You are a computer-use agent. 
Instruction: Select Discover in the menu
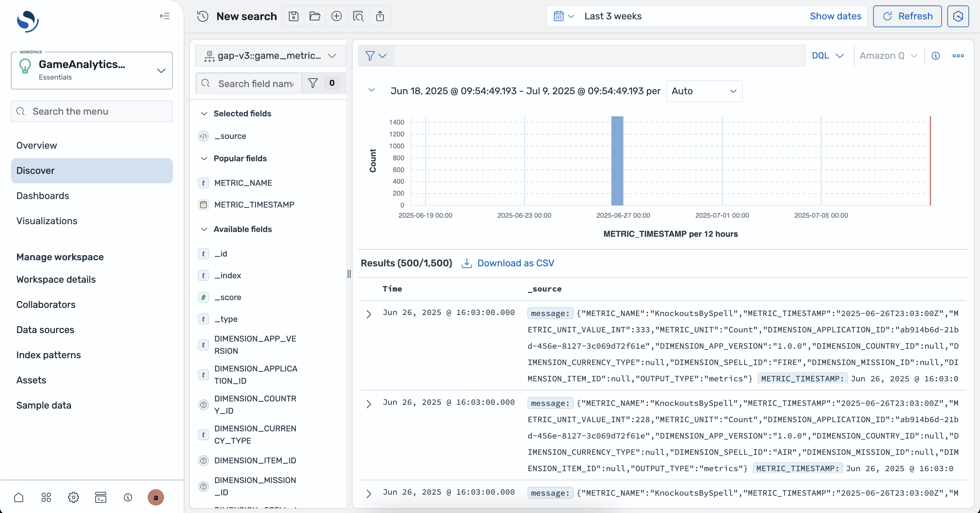92,170
